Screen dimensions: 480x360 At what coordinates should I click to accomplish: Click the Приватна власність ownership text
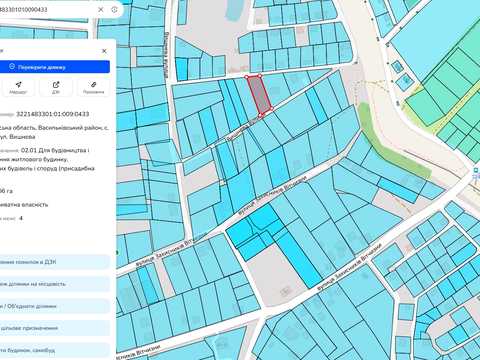coord(24,204)
